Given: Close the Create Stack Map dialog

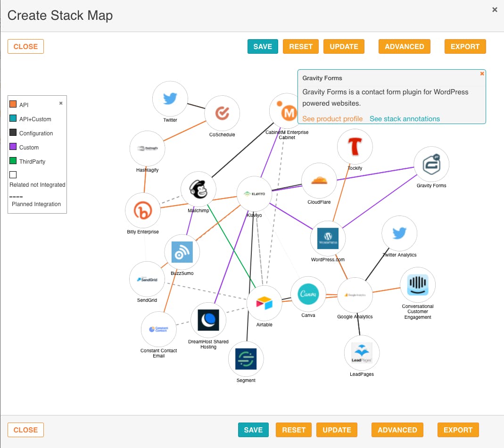Looking at the screenshot, I should [495, 9].
